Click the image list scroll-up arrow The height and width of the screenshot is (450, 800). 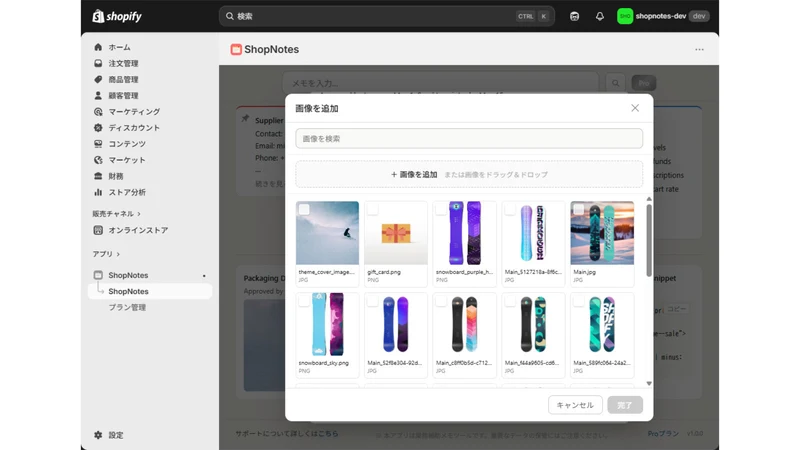click(649, 199)
